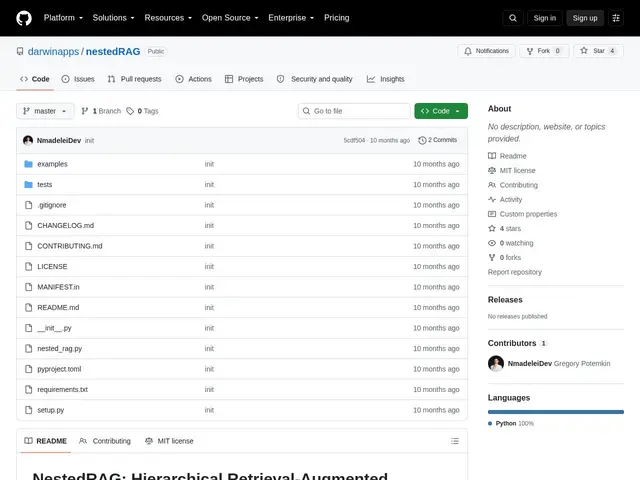Open the pyproject.toml file
The height and width of the screenshot is (480, 640).
pyautogui.click(x=59, y=369)
